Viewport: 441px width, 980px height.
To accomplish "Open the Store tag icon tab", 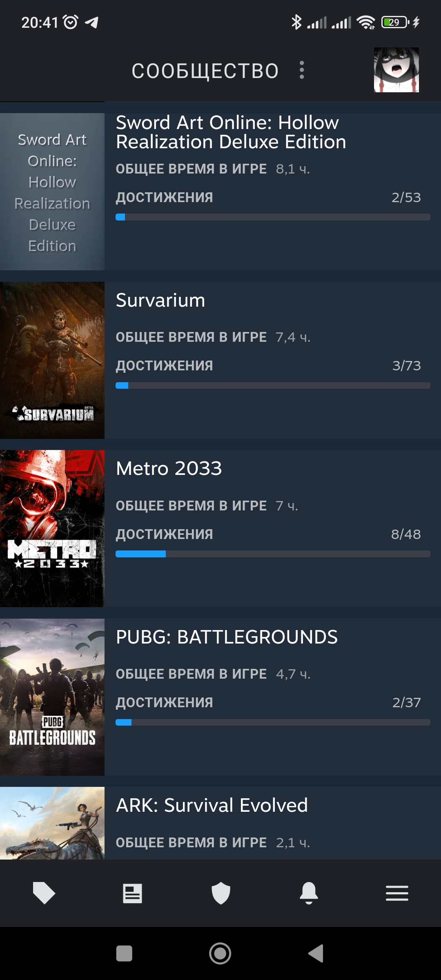I will click(44, 893).
